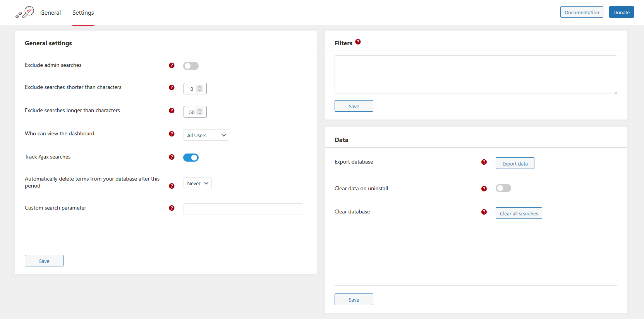Click the Data section heading
Image resolution: width=644 pixels, height=319 pixels.
342,140
